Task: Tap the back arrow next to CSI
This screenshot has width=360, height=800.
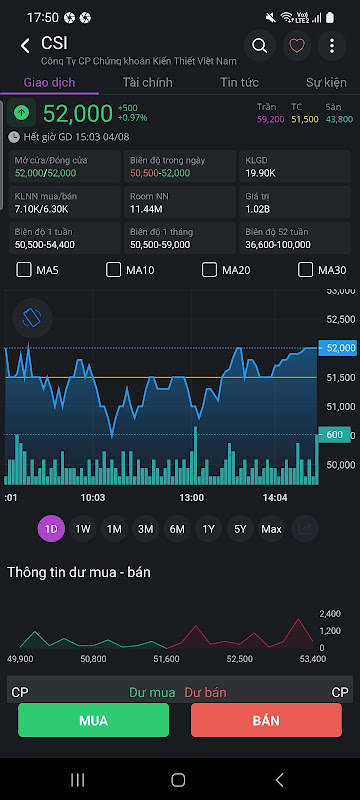Action: tap(25, 46)
